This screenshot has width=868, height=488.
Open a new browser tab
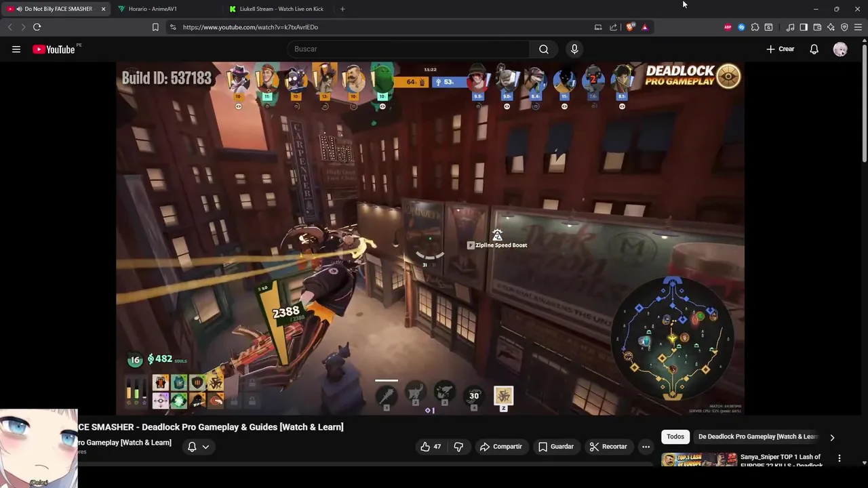(x=342, y=9)
